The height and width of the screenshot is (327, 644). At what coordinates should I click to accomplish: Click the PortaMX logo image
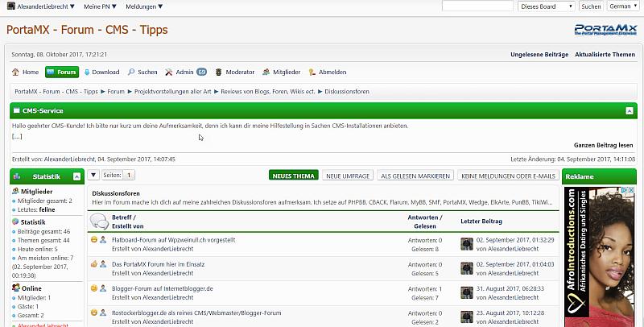click(605, 30)
